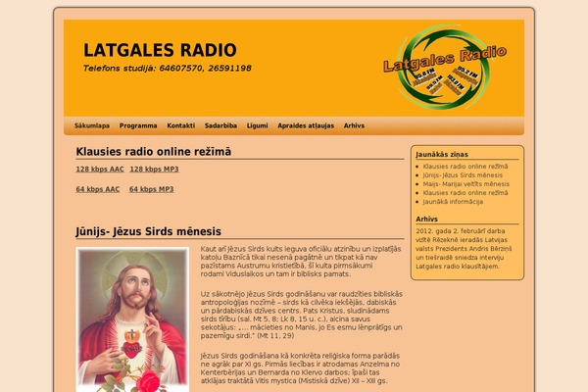
Task: Open the 64 kbps MP3 stream link
Action: pos(152,189)
